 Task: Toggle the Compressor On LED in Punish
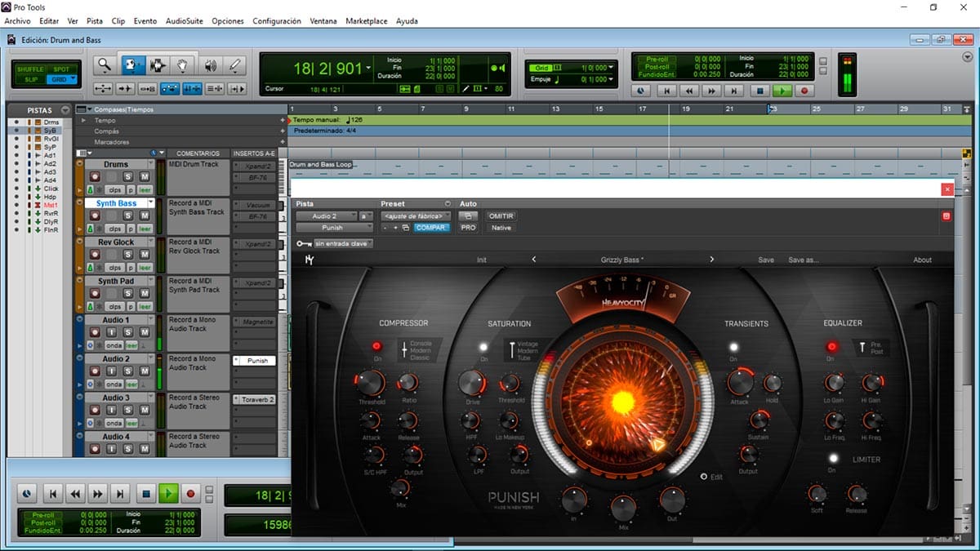377,346
